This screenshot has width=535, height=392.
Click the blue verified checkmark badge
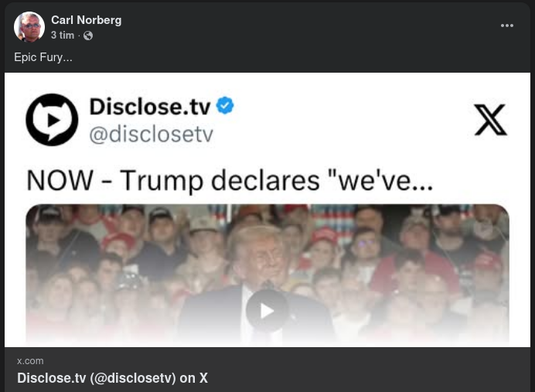point(225,105)
